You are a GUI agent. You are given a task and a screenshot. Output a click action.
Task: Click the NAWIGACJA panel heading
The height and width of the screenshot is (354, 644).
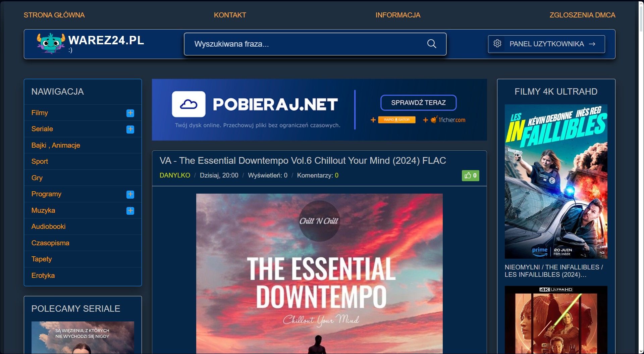click(x=57, y=92)
